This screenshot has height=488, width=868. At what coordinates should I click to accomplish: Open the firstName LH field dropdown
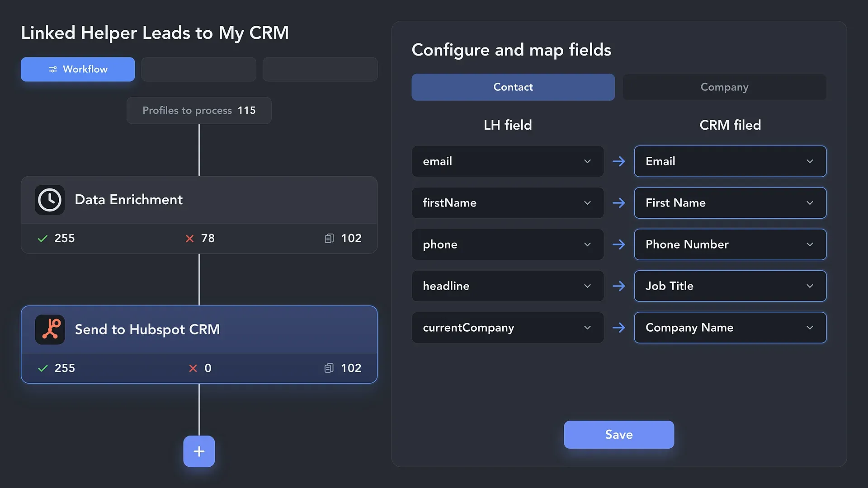coord(508,203)
